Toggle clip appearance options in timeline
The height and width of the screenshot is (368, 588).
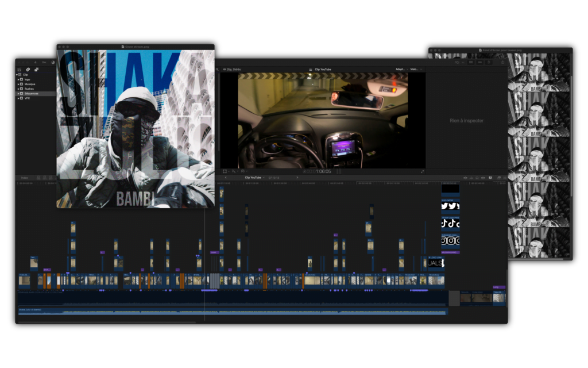490,178
